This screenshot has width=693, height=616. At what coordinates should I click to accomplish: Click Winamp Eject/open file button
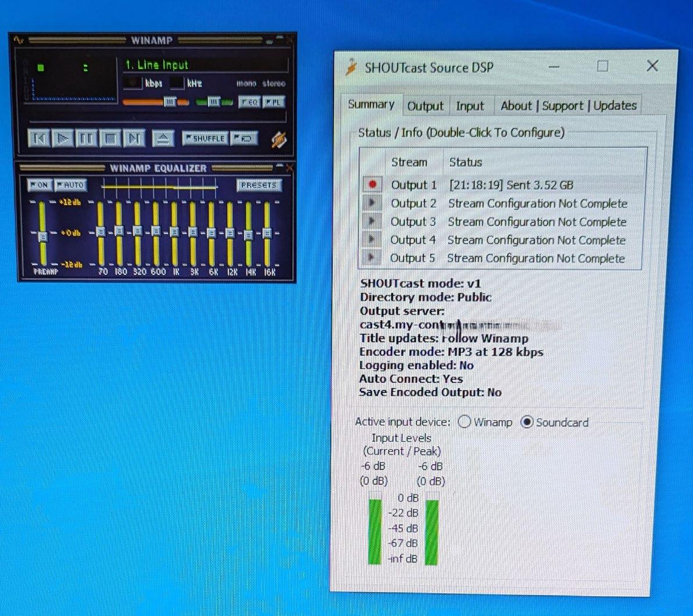[163, 138]
